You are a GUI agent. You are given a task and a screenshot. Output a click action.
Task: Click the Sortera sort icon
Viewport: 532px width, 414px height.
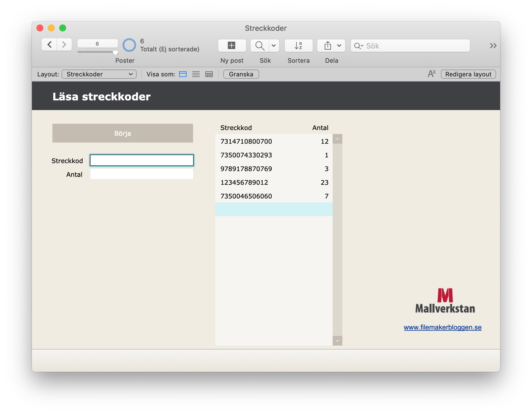(x=298, y=46)
